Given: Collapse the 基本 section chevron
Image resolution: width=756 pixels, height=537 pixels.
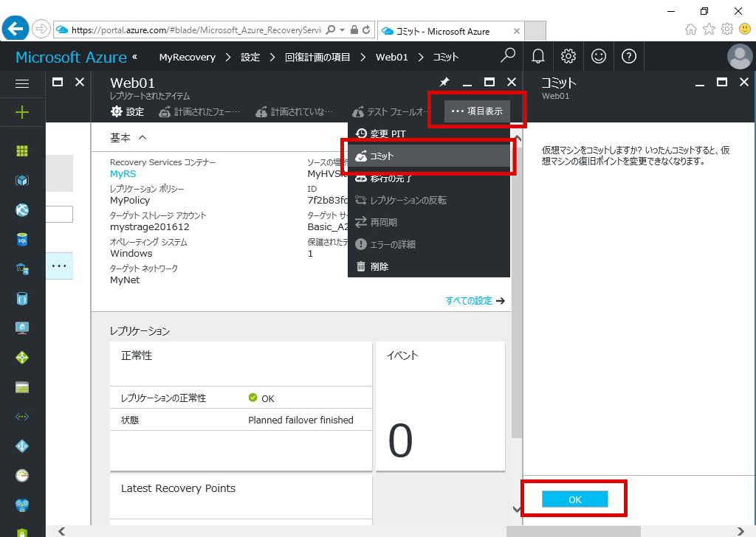Looking at the screenshot, I should (142, 138).
